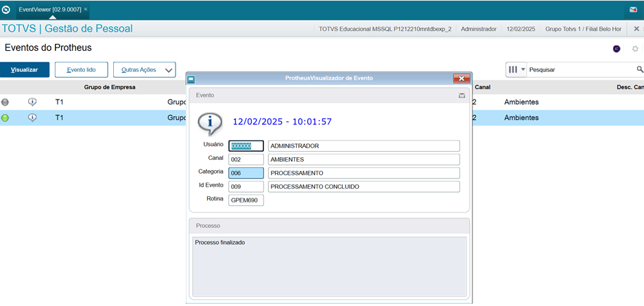
Task: Select T1 cell in the highlighted row
Action: (59, 118)
